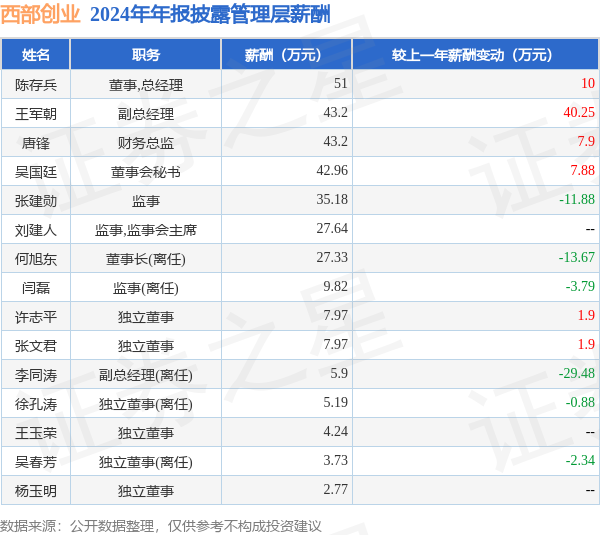Click the orange 西部创业 title text
This screenshot has height=535, width=600.
coord(40,15)
